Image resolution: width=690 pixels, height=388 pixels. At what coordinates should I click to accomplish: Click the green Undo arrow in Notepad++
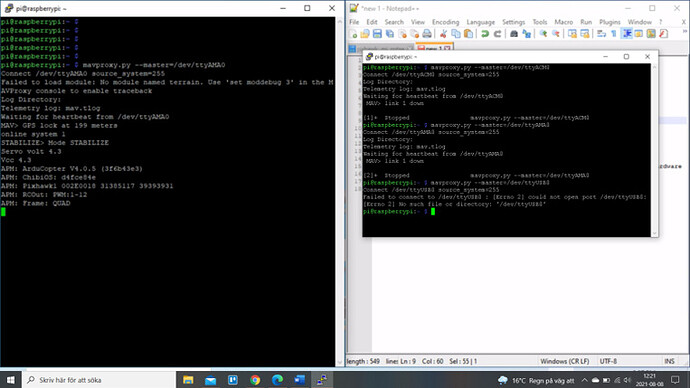(485, 34)
